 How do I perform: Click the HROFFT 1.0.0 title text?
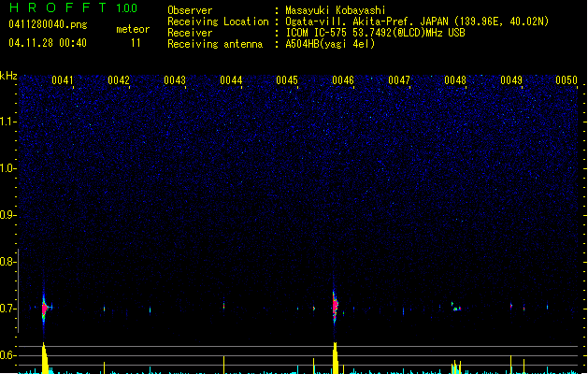coord(74,7)
